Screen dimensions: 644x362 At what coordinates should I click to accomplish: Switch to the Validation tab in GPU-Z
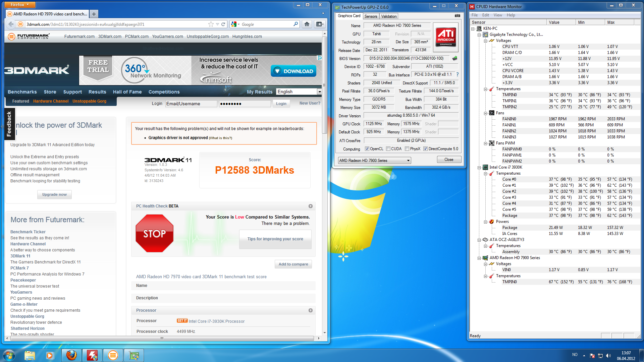(x=389, y=16)
